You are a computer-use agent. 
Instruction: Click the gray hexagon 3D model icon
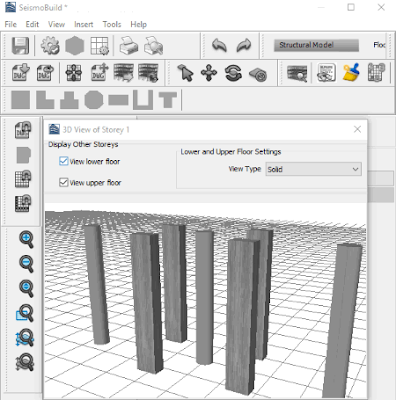pos(75,45)
